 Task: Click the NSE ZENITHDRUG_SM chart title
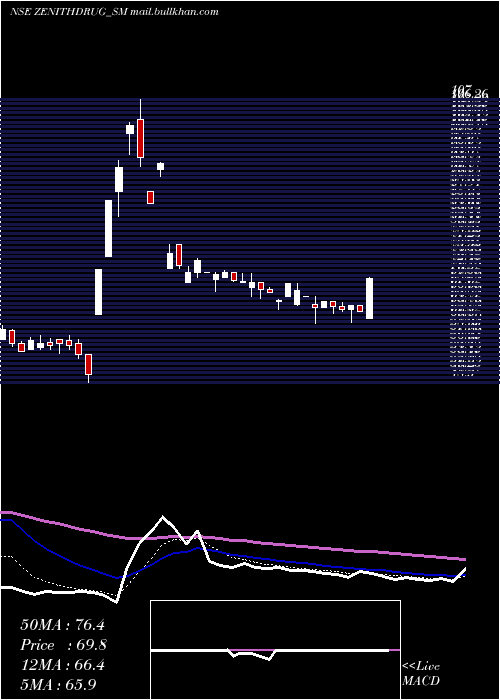[69, 12]
